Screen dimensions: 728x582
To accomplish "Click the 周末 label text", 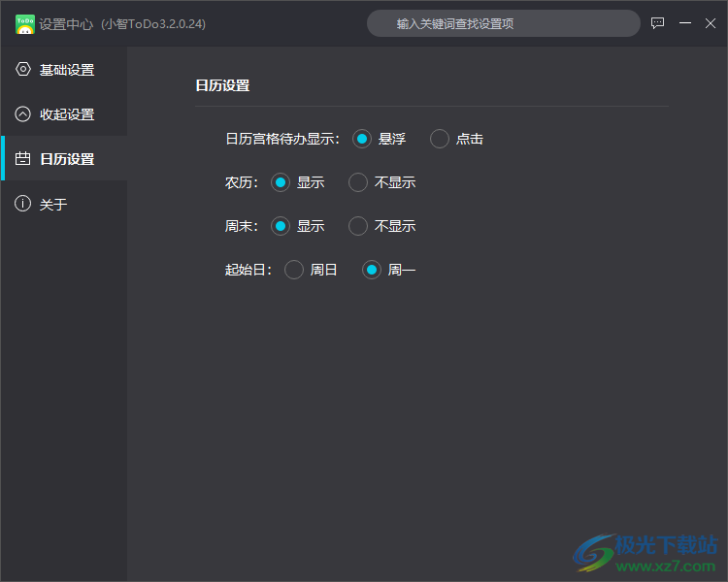I will [242, 226].
